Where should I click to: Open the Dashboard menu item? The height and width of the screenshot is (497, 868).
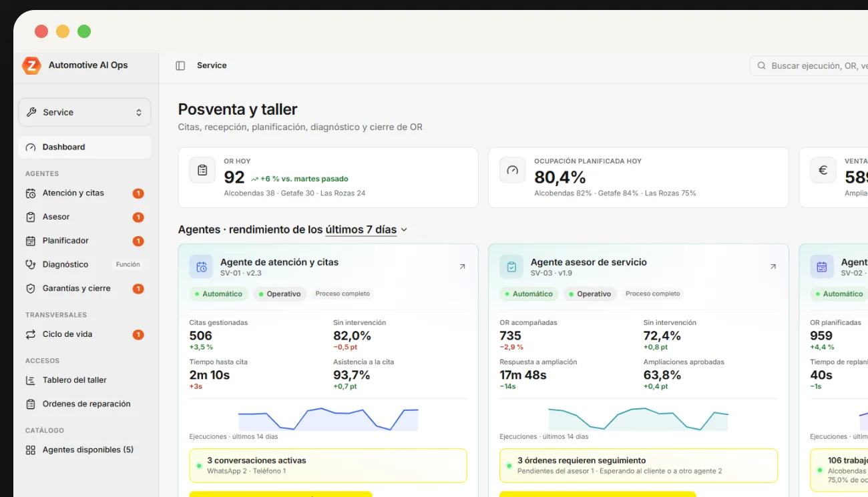[85, 147]
